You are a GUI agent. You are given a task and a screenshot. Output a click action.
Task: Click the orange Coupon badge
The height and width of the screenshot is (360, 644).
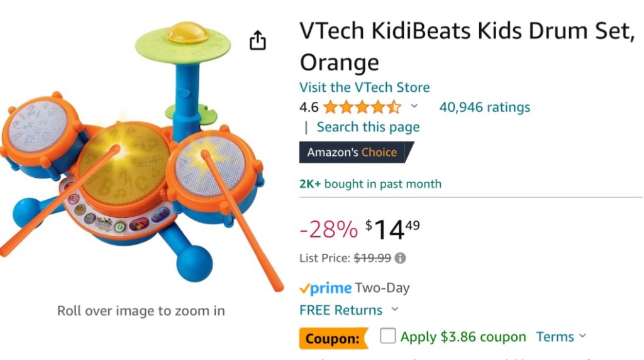click(x=332, y=339)
